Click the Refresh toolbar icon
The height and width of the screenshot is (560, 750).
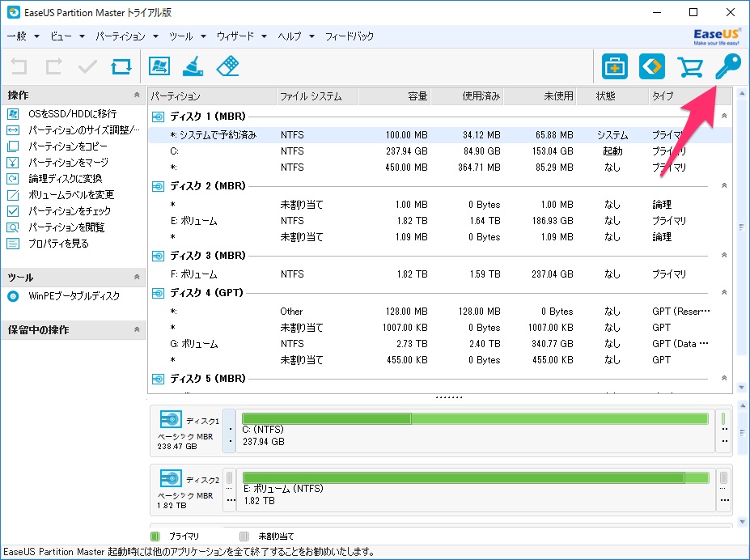coord(121,66)
